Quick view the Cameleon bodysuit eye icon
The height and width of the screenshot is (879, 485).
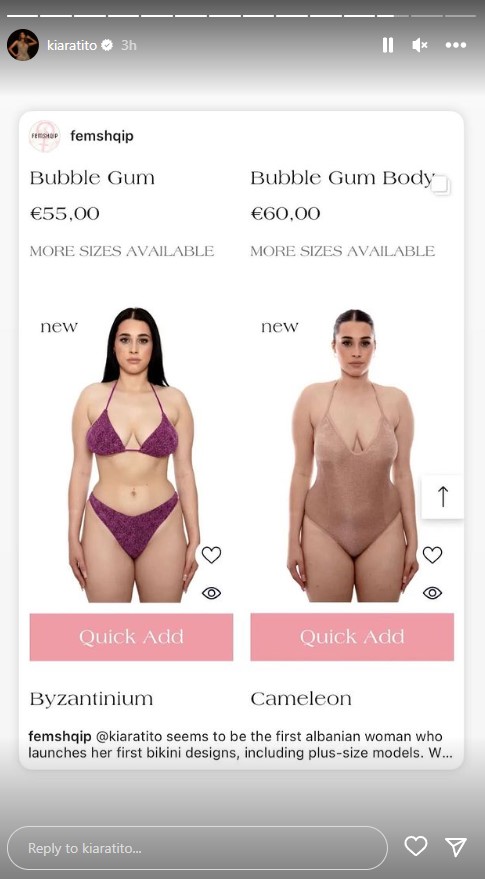432,593
